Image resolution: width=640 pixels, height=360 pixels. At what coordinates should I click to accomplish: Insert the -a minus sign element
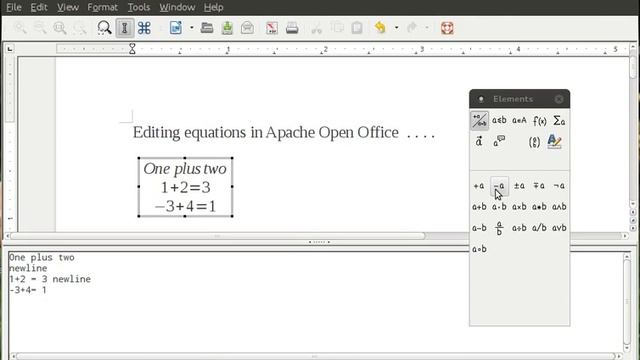[x=499, y=186]
